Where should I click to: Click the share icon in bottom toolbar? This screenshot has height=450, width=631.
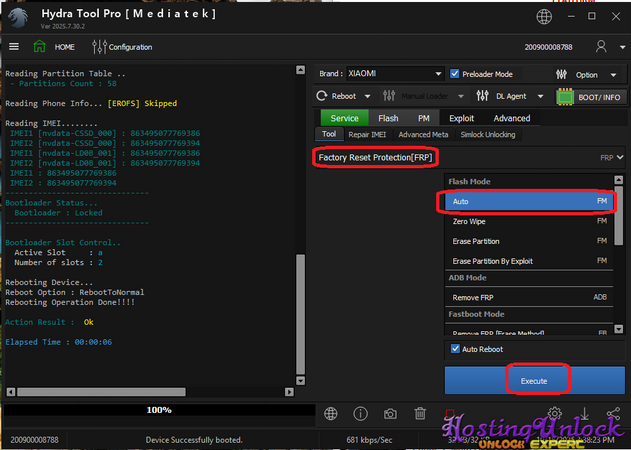pyautogui.click(x=613, y=414)
